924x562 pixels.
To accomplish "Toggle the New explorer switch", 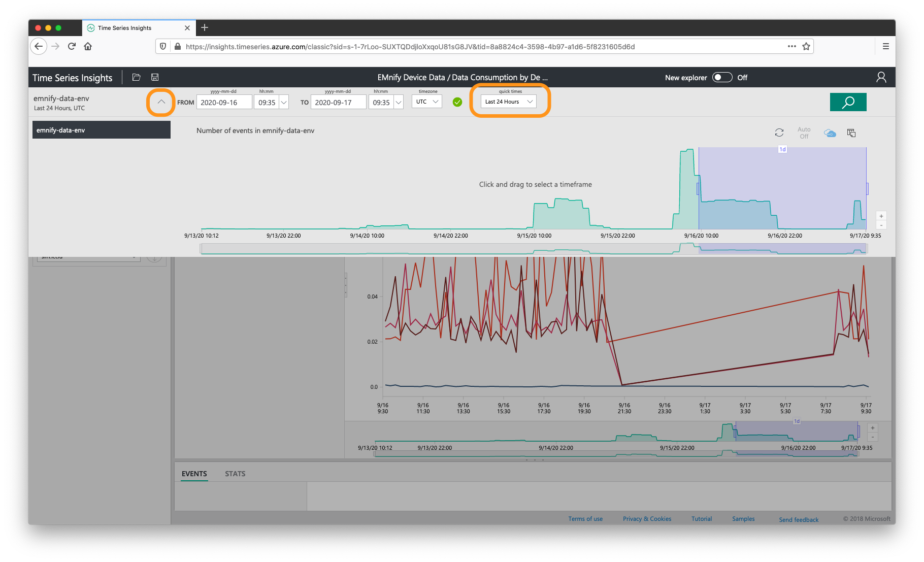I will point(722,77).
